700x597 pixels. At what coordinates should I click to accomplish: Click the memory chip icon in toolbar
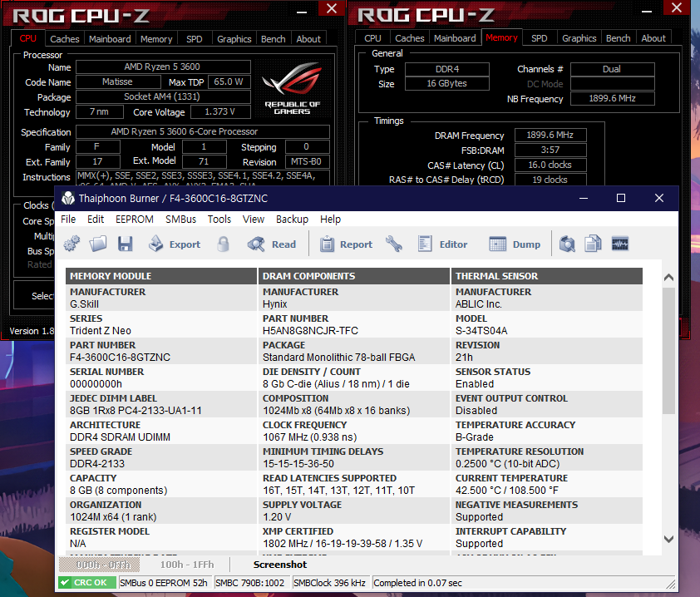pyautogui.click(x=620, y=244)
